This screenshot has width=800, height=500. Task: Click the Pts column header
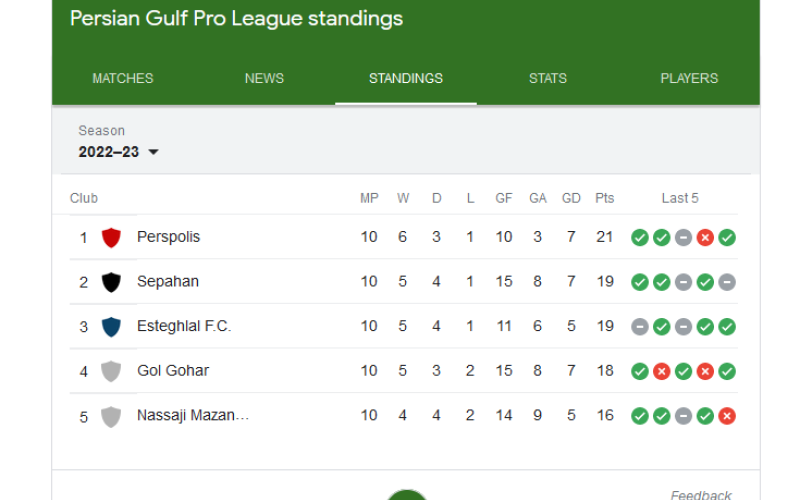coord(605,198)
